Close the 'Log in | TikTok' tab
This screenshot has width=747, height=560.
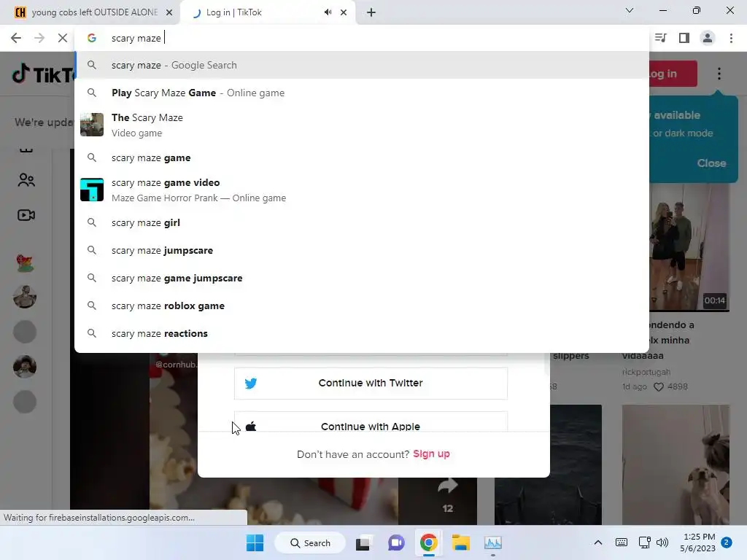tap(344, 12)
